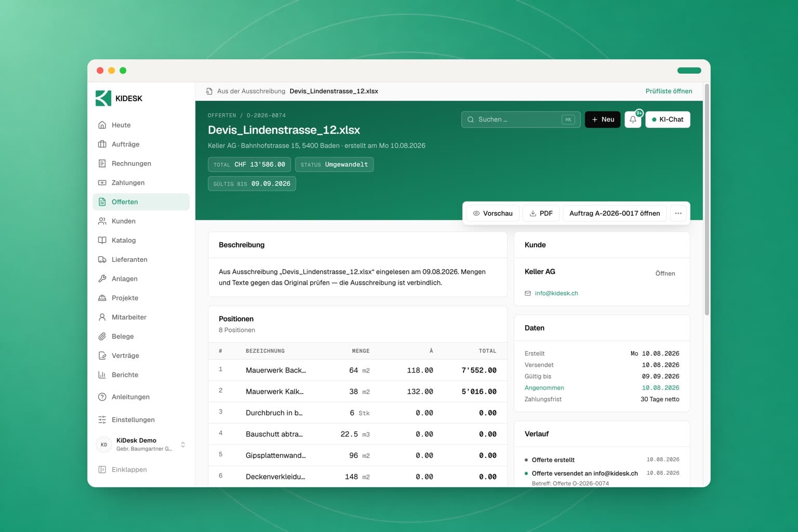Click the Total CHF 13'586.00 badge
Viewport: 798px width, 532px height.
249,165
